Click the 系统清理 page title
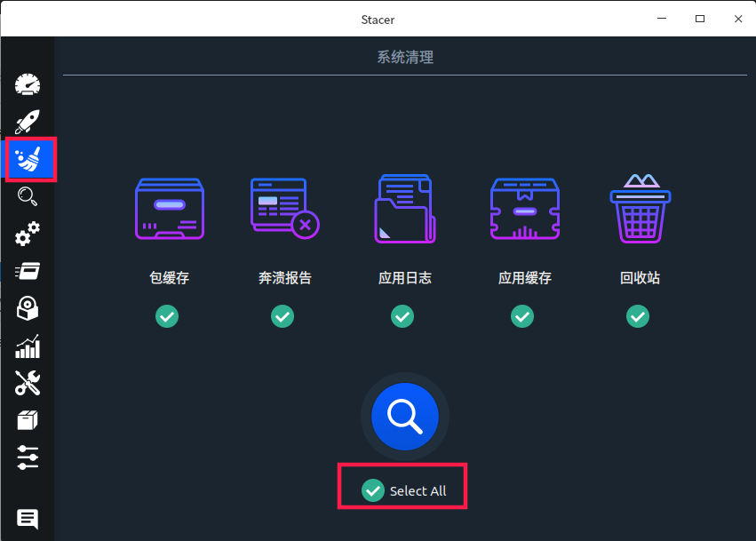Image resolution: width=756 pixels, height=541 pixels. (x=405, y=58)
